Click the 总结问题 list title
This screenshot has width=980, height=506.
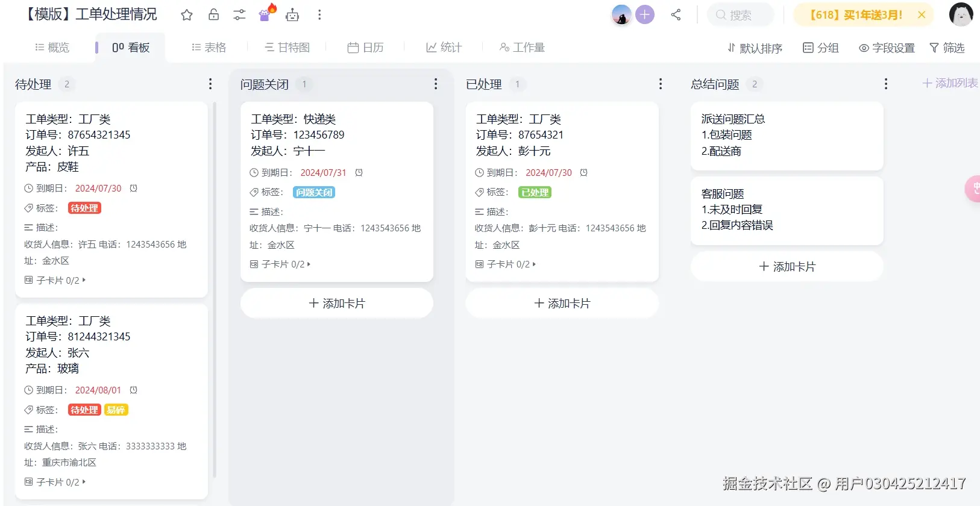[715, 84]
